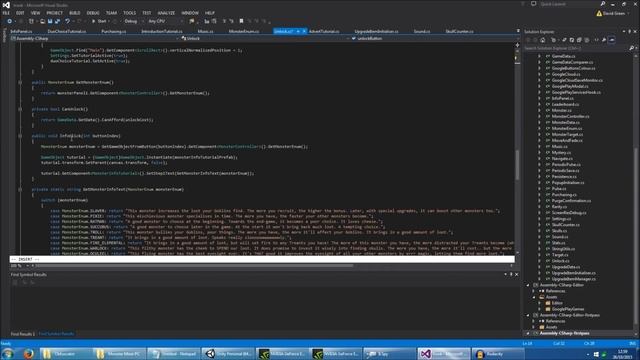Open the VIEW menu
Screen dimensions: 640x360
pyautogui.click(x=36, y=13)
